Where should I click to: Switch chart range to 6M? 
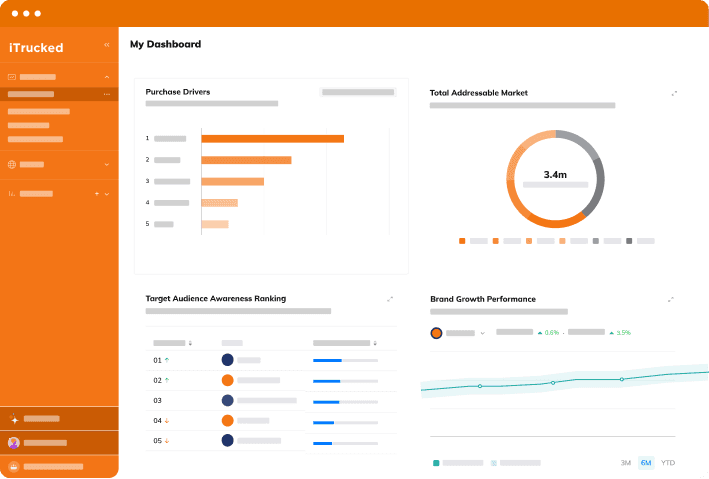(646, 463)
